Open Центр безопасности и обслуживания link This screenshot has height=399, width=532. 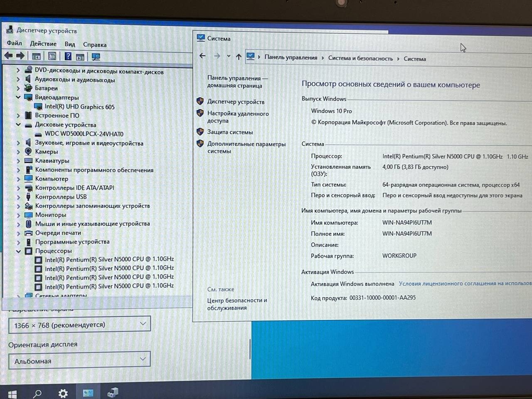pyautogui.click(x=237, y=304)
